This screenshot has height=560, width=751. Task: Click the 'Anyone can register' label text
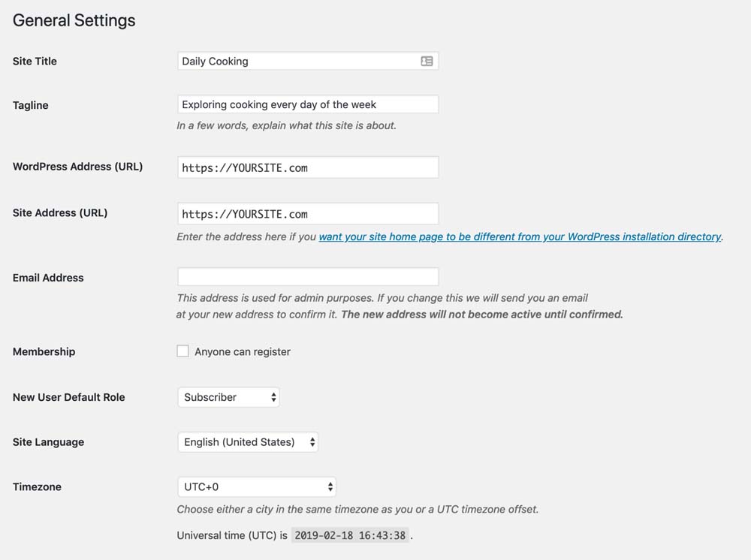[x=242, y=351]
